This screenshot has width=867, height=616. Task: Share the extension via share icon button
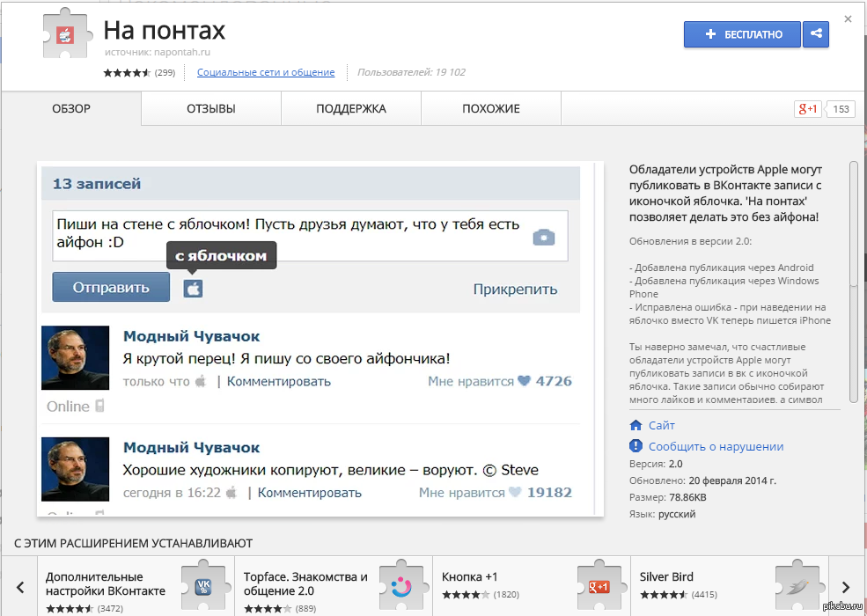816,34
